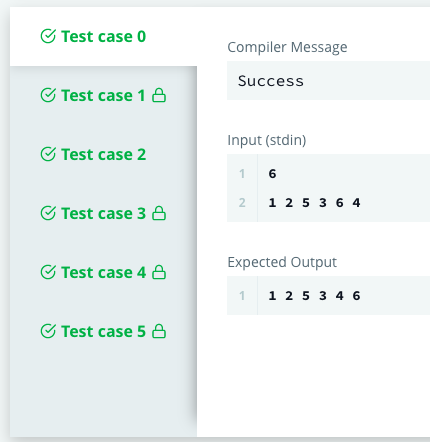The height and width of the screenshot is (442, 430).
Task: Switch to the Test case 2 tab
Action: tap(103, 154)
